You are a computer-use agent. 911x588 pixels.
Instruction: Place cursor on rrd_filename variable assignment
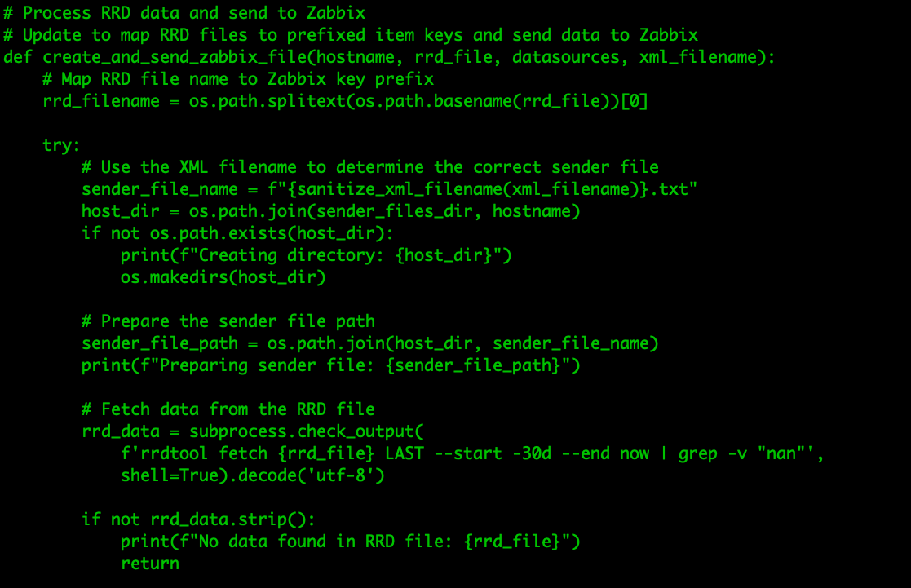click(100, 102)
